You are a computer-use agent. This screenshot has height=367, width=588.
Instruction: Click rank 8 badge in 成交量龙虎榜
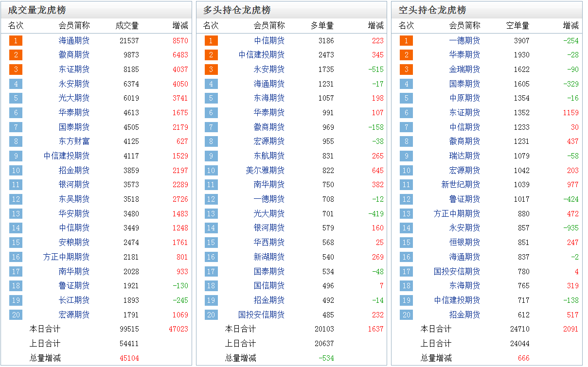16,141
